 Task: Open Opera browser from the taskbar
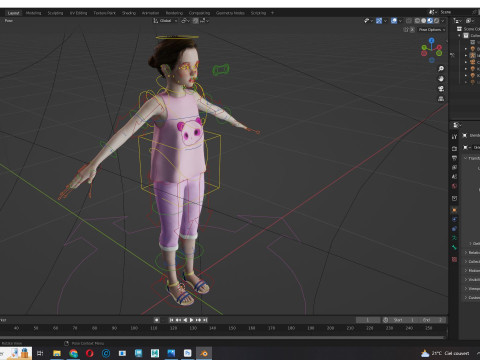(x=90, y=353)
